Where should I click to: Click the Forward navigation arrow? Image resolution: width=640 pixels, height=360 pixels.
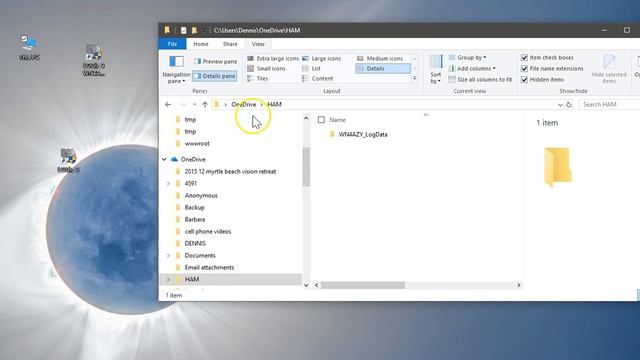tap(183, 104)
